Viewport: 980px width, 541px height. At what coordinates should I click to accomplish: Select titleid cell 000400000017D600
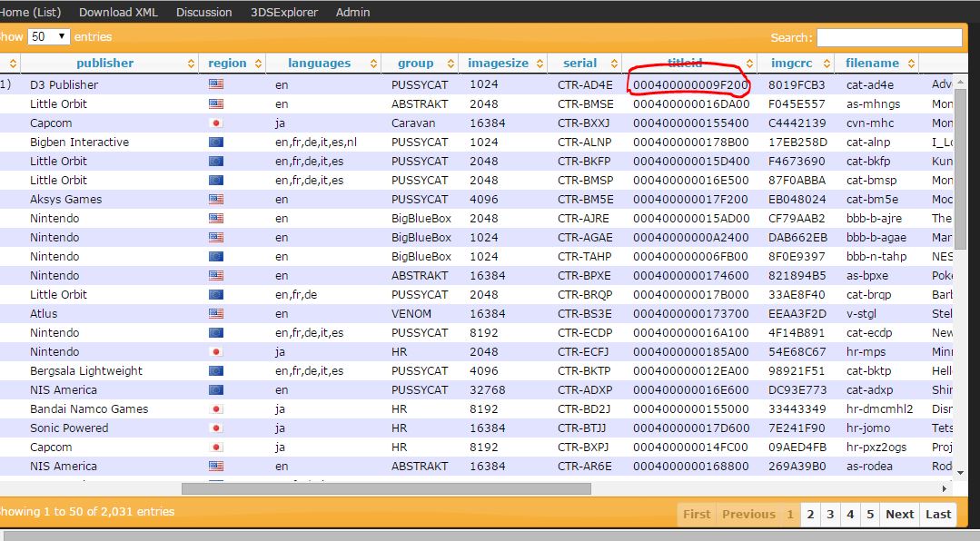690,428
